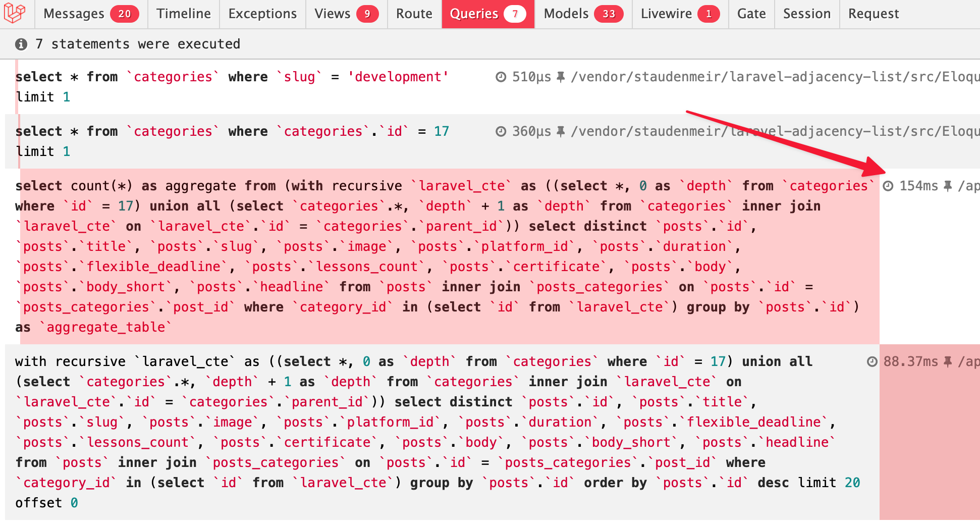
Task: Click the clock icon next to 88.37ms
Action: pos(872,361)
